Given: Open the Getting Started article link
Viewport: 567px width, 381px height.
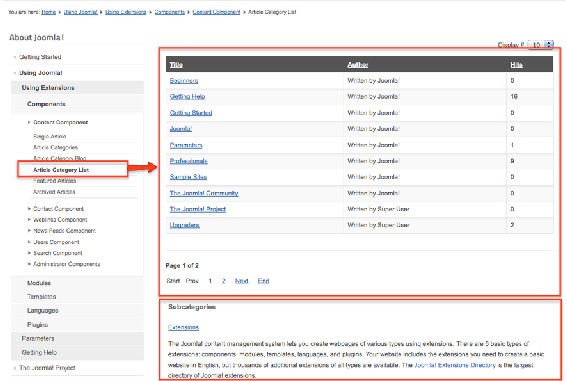Looking at the screenshot, I should [x=191, y=113].
